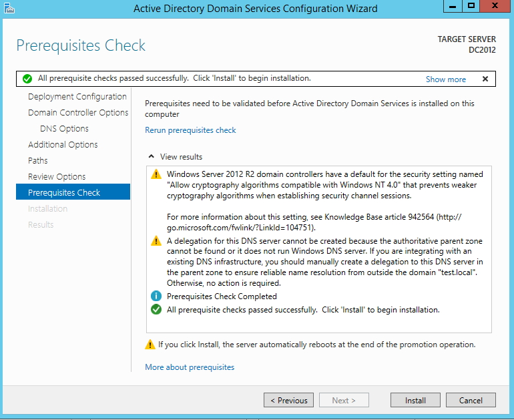Screen dimensions: 514x420
Task: Click green checkmark beside passed successfully result
Action: 156,309
